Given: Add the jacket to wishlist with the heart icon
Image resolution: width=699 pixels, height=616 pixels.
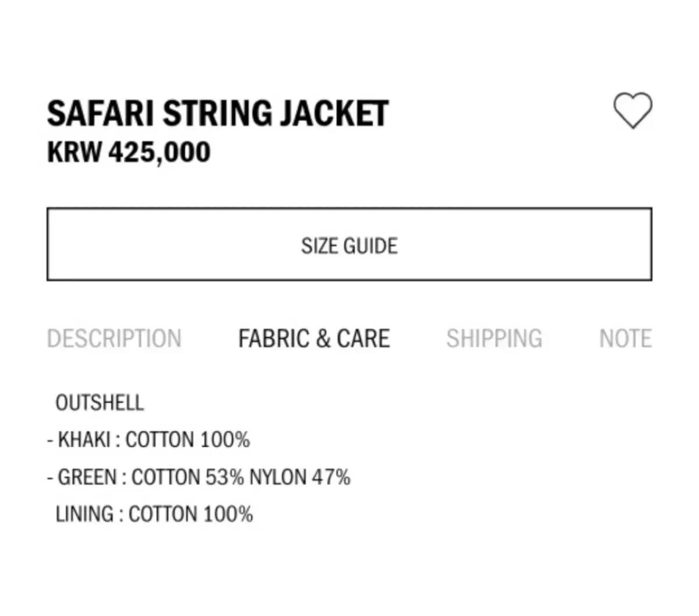Looking at the screenshot, I should (633, 111).
